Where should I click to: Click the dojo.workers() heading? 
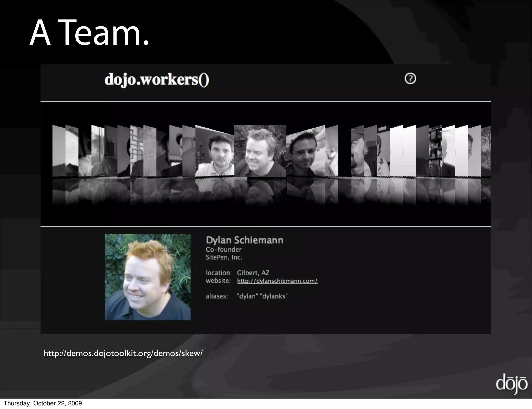(x=157, y=79)
